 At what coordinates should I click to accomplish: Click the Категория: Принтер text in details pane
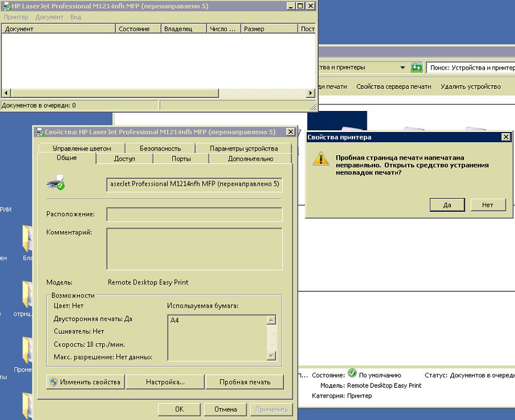click(342, 396)
